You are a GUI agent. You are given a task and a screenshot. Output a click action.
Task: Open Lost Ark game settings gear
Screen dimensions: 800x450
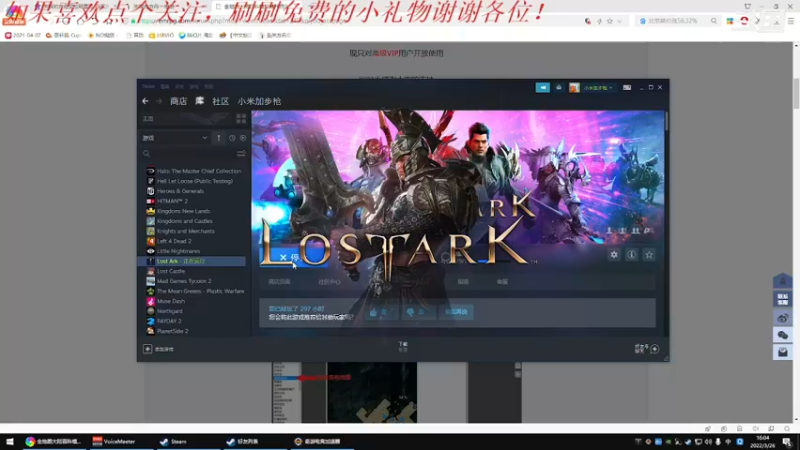coord(614,255)
